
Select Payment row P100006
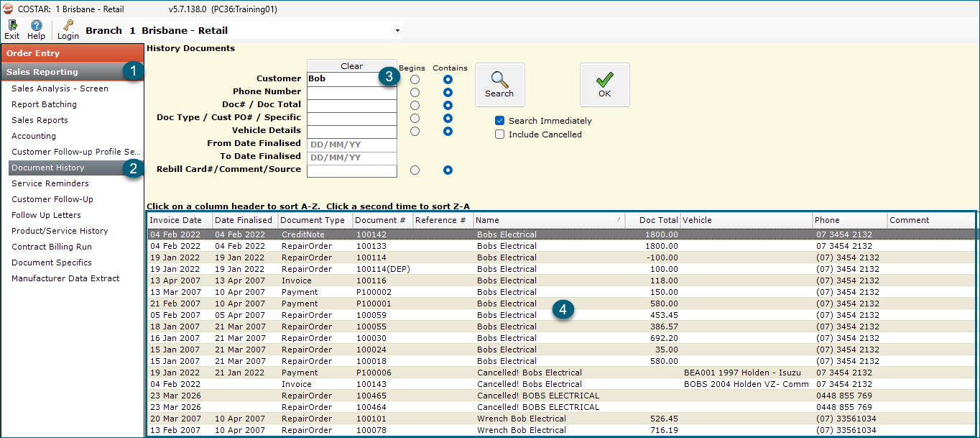[x=562, y=373]
